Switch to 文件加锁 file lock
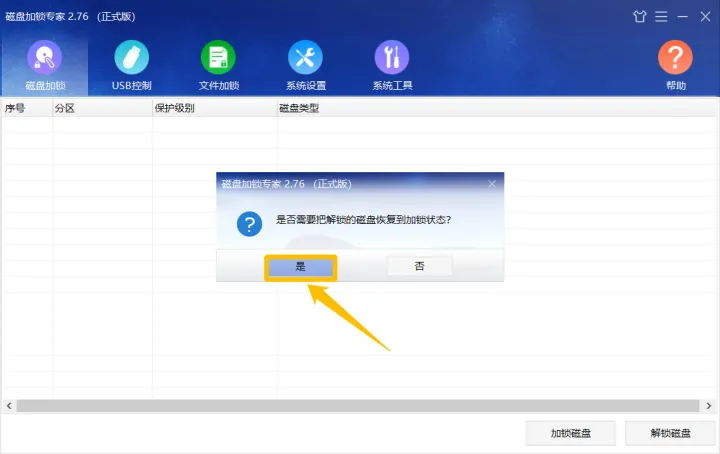This screenshot has height=454, width=720. click(x=219, y=65)
